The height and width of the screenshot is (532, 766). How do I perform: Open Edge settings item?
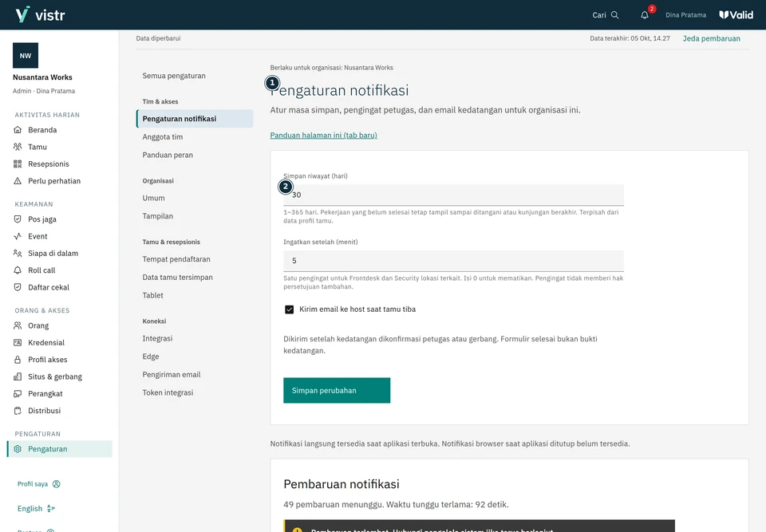click(x=151, y=357)
